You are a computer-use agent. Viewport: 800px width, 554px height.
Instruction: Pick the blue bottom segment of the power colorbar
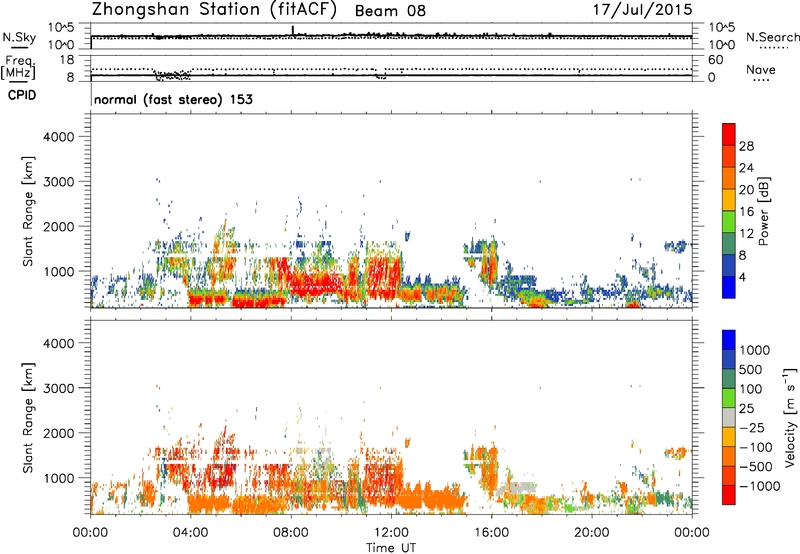(729, 287)
